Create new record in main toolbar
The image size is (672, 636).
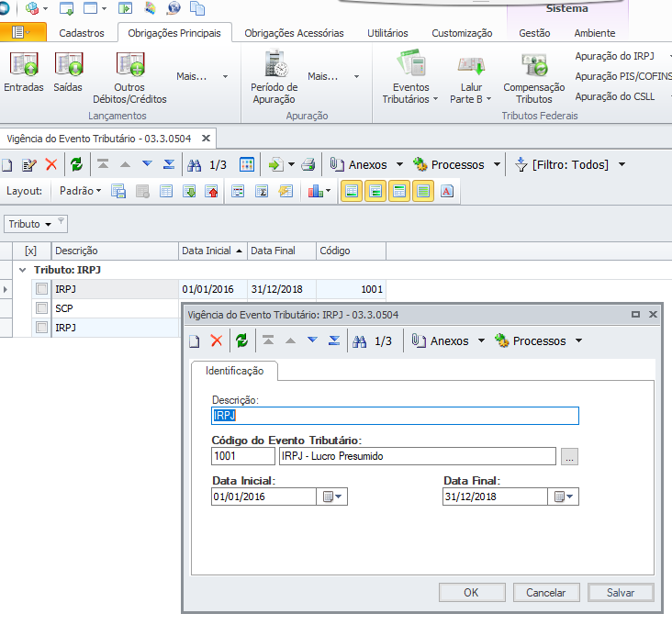(6, 165)
